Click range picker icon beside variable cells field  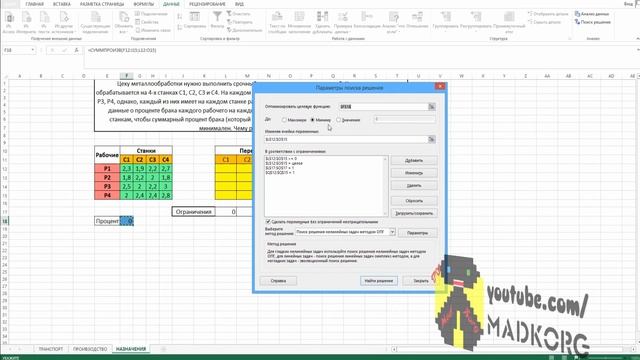[431, 139]
